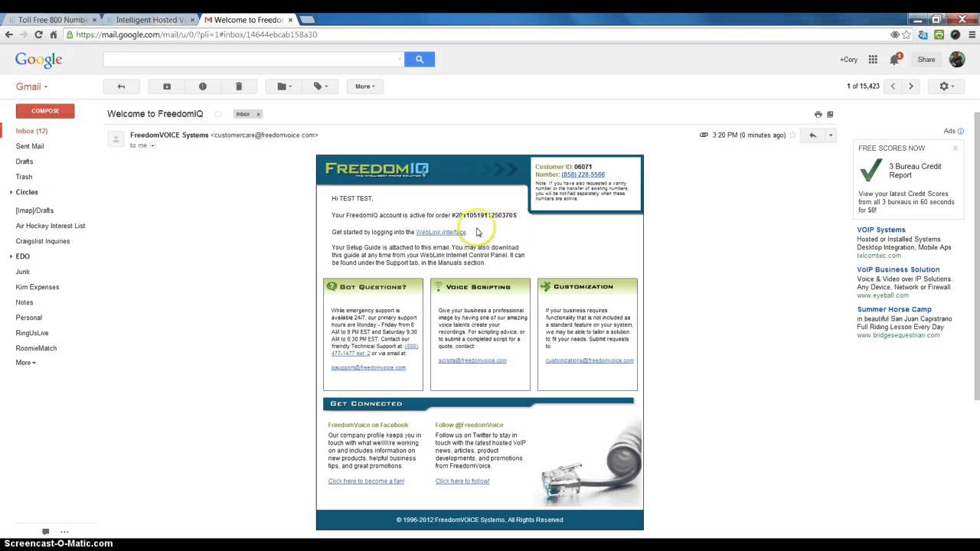Bookmark this page with star
Viewport: 980px width, 551px height.
coord(907,34)
